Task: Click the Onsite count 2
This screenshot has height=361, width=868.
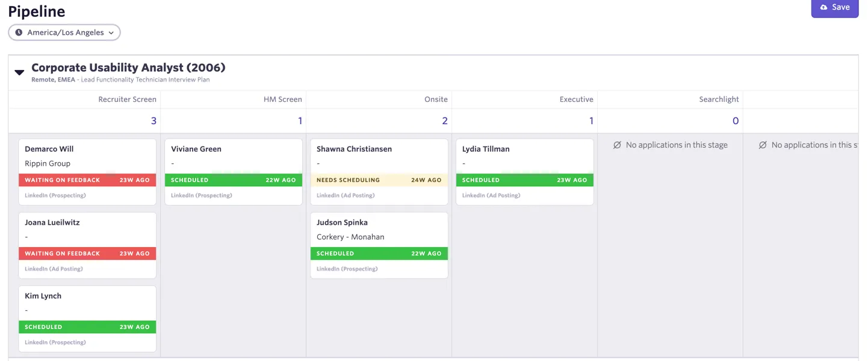Action: click(x=445, y=121)
